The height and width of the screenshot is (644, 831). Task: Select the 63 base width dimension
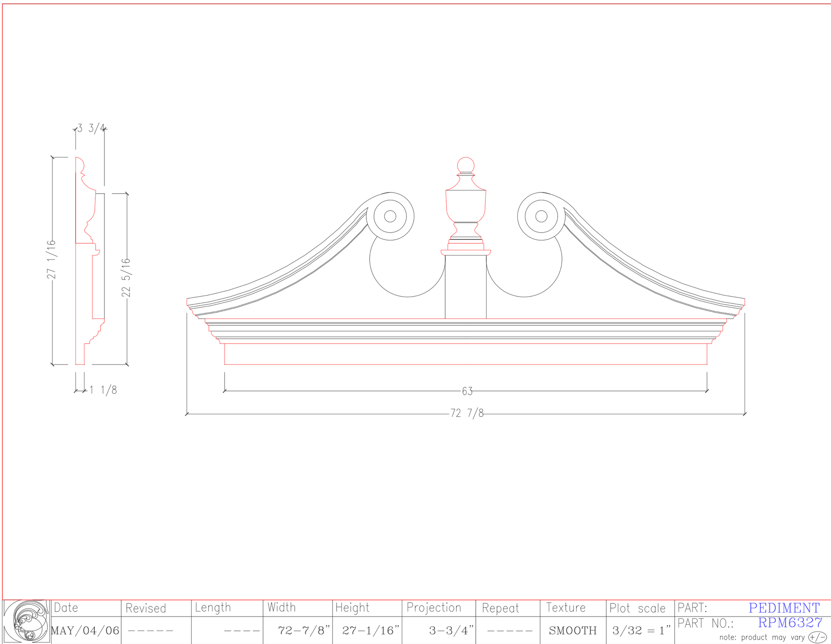(467, 391)
